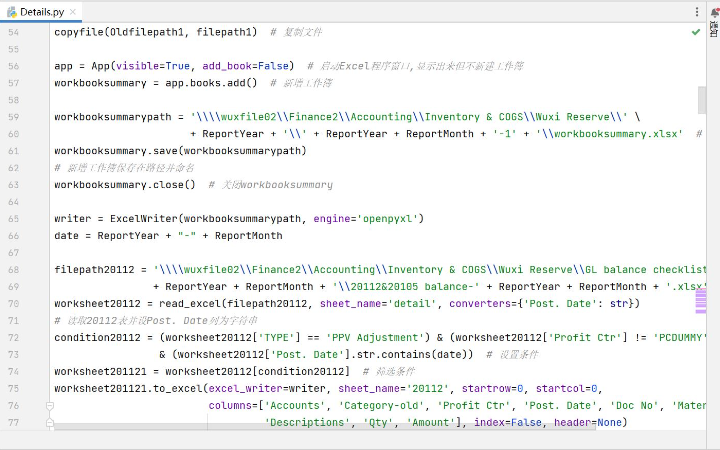
Task: Click sheet_name='detail' argument
Action: pos(378,304)
